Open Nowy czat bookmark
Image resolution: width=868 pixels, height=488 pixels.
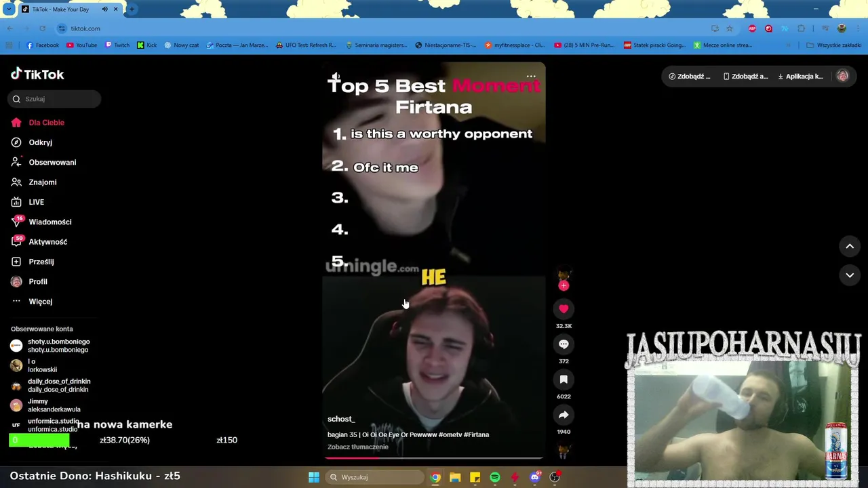pyautogui.click(x=182, y=45)
